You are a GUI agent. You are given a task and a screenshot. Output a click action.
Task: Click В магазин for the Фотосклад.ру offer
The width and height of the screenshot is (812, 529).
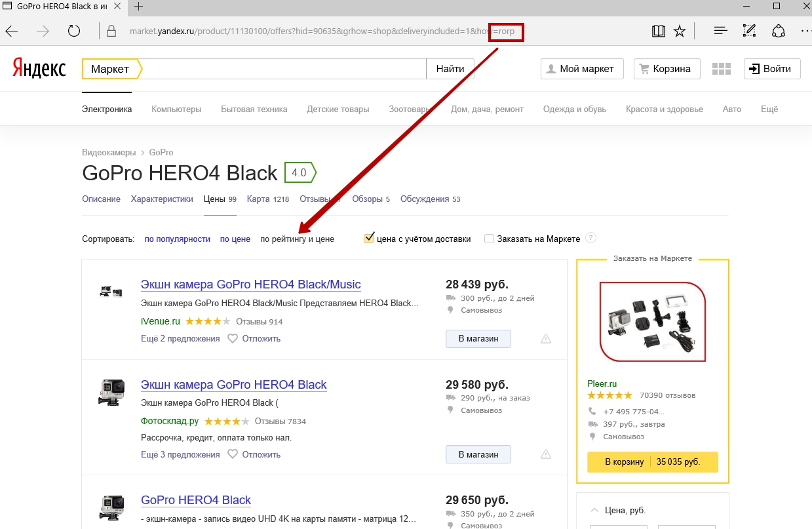pyautogui.click(x=478, y=454)
